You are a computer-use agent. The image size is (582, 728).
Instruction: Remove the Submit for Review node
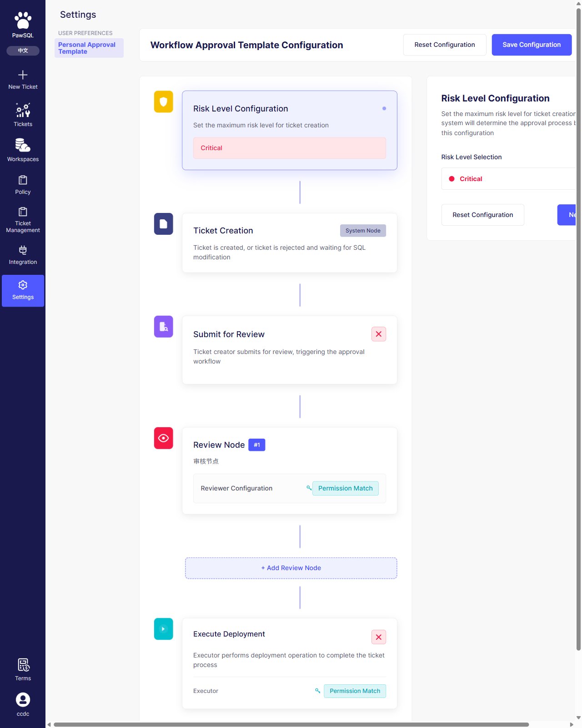click(379, 334)
